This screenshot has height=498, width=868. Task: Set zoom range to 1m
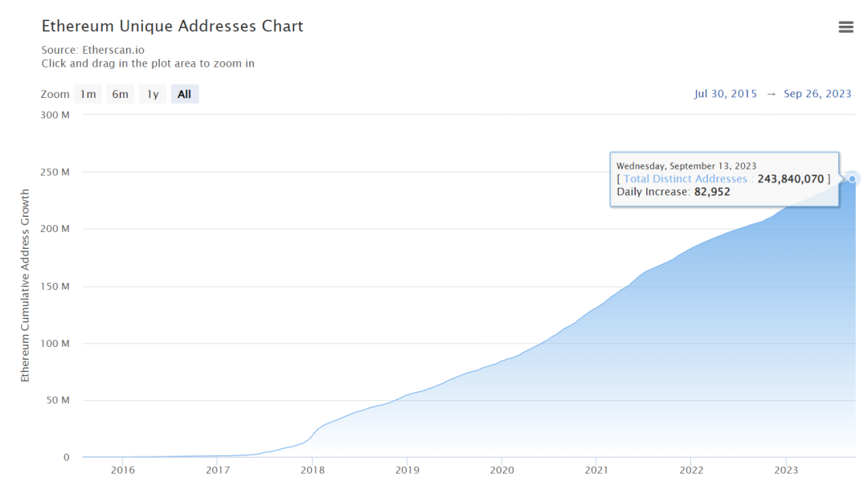pos(88,94)
